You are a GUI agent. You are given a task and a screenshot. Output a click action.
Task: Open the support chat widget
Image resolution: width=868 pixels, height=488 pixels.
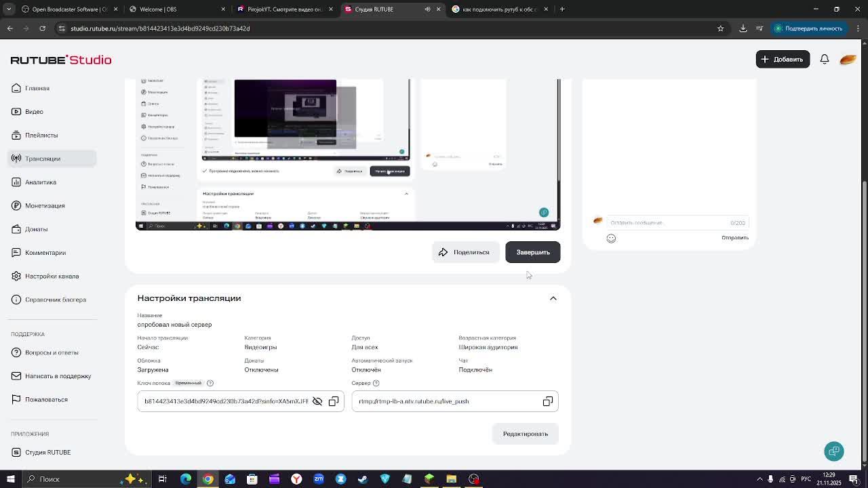click(834, 451)
